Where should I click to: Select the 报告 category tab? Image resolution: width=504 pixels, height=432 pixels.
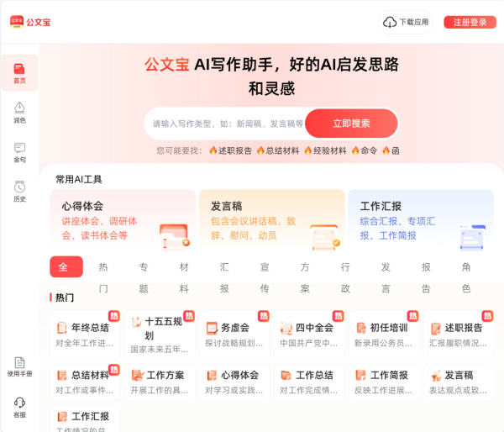(426, 278)
